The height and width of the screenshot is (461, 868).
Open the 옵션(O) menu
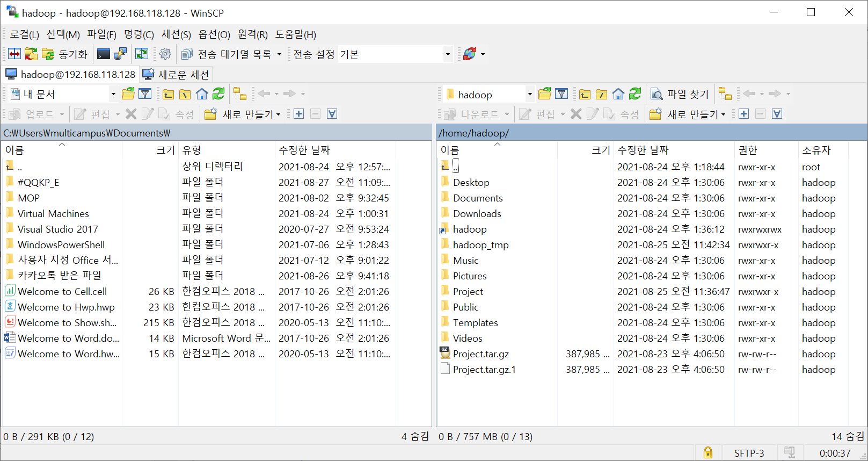coord(214,34)
